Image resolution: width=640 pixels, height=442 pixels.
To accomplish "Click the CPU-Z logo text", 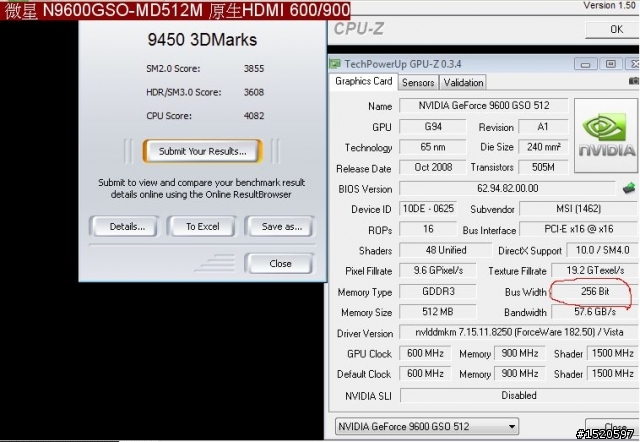I will tap(359, 29).
